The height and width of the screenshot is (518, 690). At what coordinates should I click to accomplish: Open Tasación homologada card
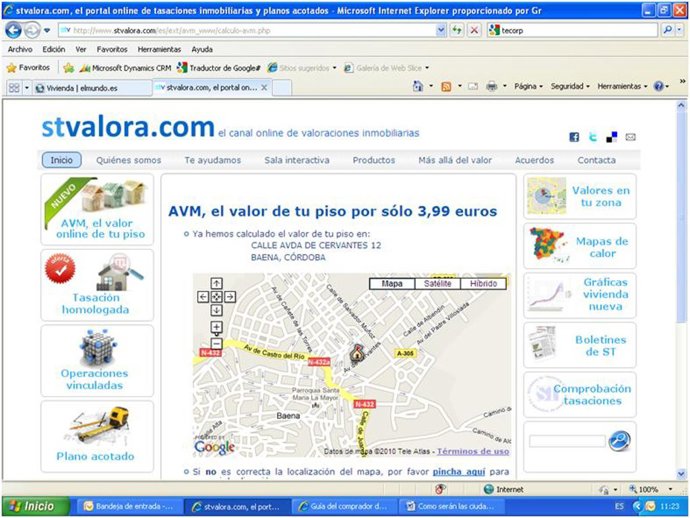click(97, 285)
